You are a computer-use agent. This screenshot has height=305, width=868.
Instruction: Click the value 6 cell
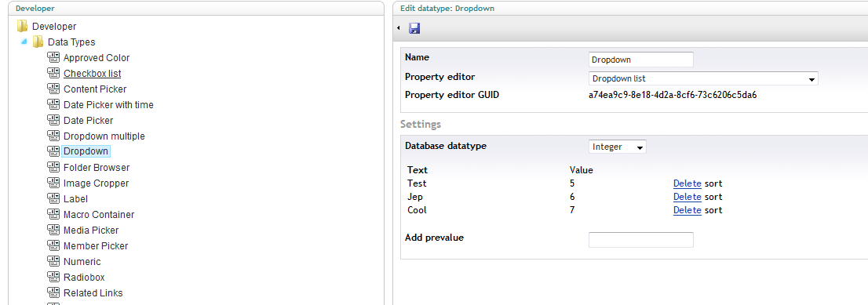click(572, 197)
